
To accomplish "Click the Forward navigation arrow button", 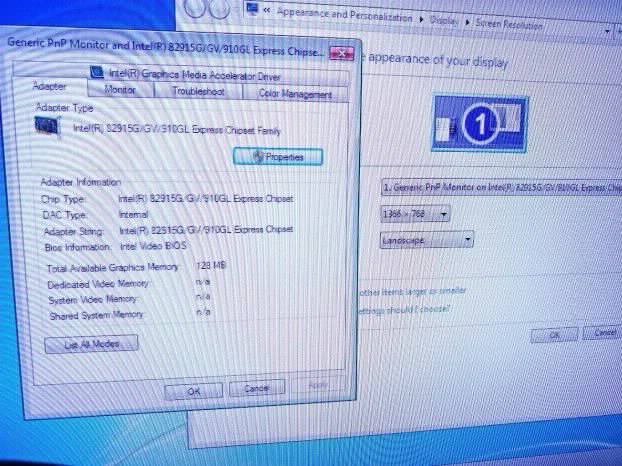I will [219, 8].
